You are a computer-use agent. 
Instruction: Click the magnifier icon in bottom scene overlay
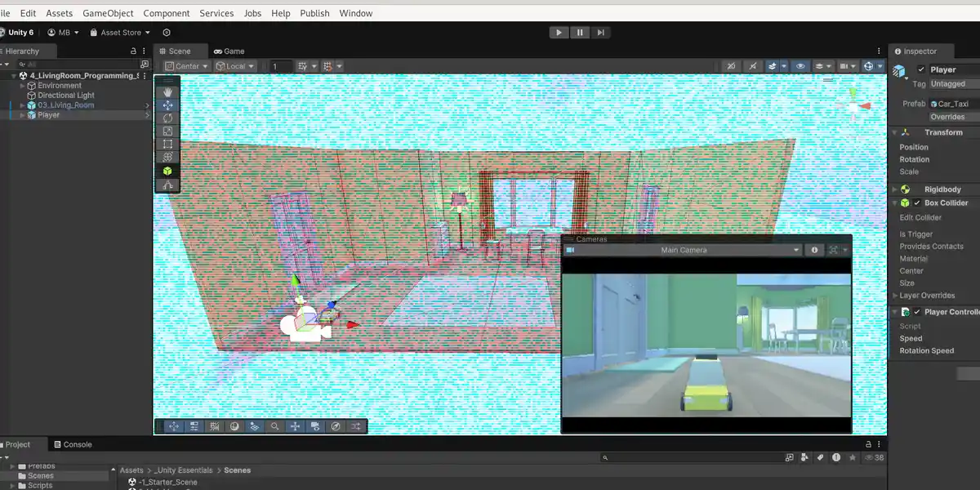pos(275,426)
